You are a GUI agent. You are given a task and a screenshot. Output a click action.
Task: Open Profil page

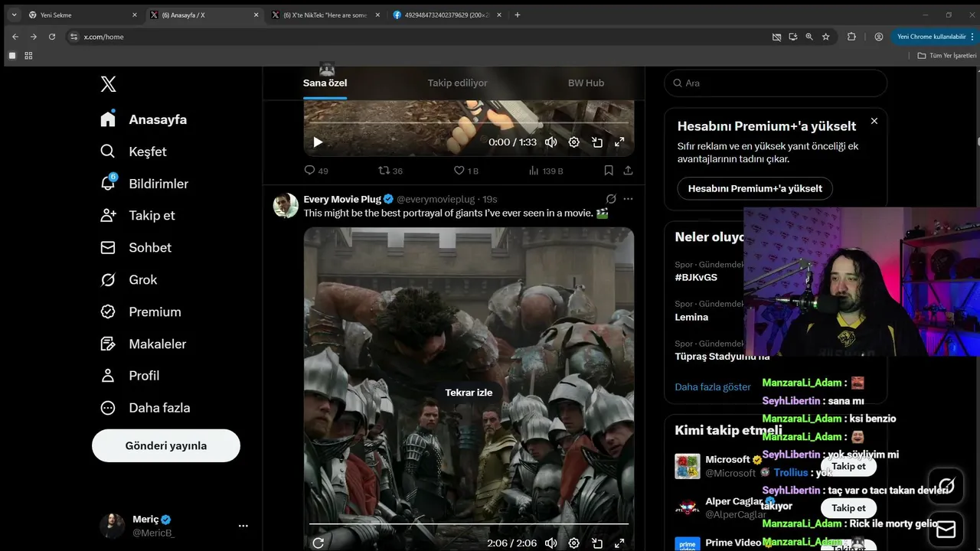pyautogui.click(x=129, y=375)
